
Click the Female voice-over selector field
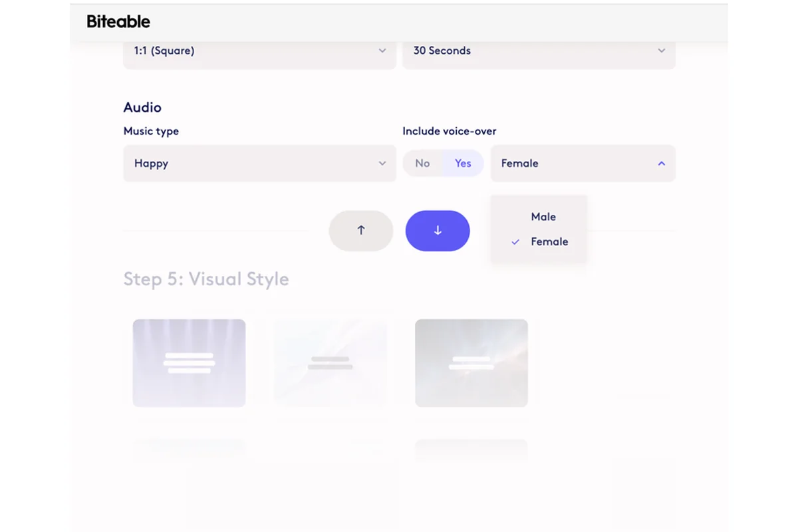coord(583,163)
